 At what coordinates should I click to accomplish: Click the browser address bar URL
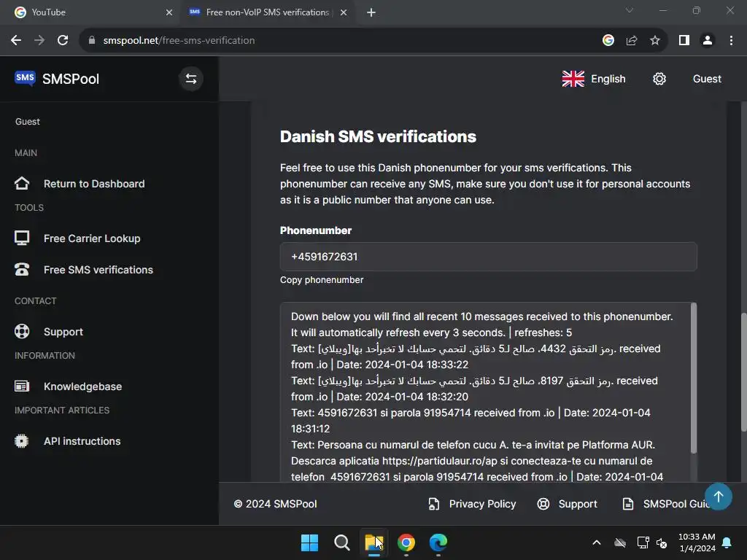tap(179, 41)
